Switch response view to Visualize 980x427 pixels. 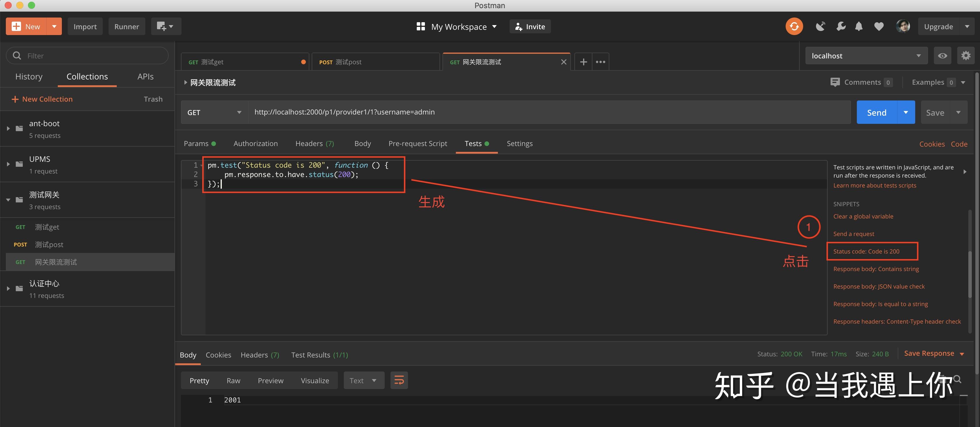315,380
